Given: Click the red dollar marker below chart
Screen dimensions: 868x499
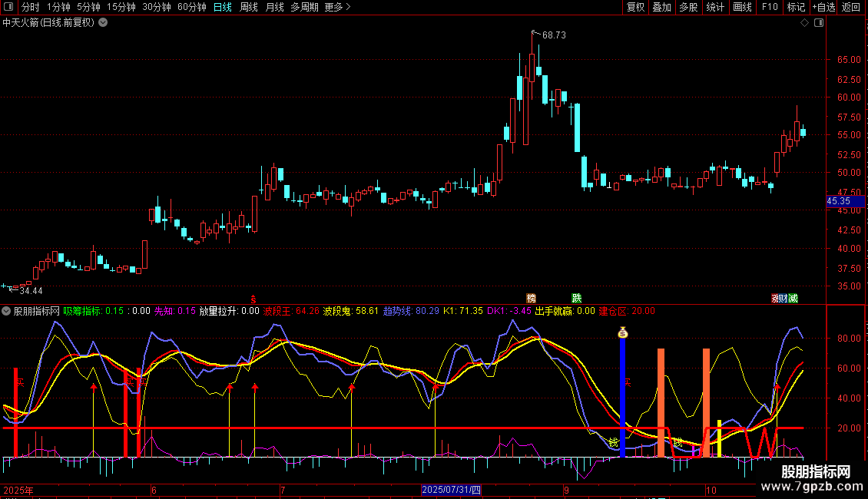Looking at the screenshot, I should click(x=253, y=298).
